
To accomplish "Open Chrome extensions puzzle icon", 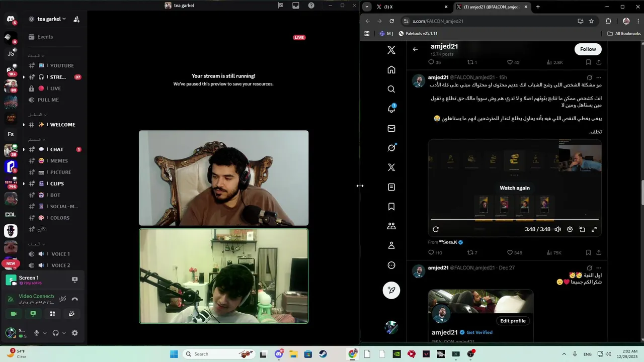I will pyautogui.click(x=608, y=21).
